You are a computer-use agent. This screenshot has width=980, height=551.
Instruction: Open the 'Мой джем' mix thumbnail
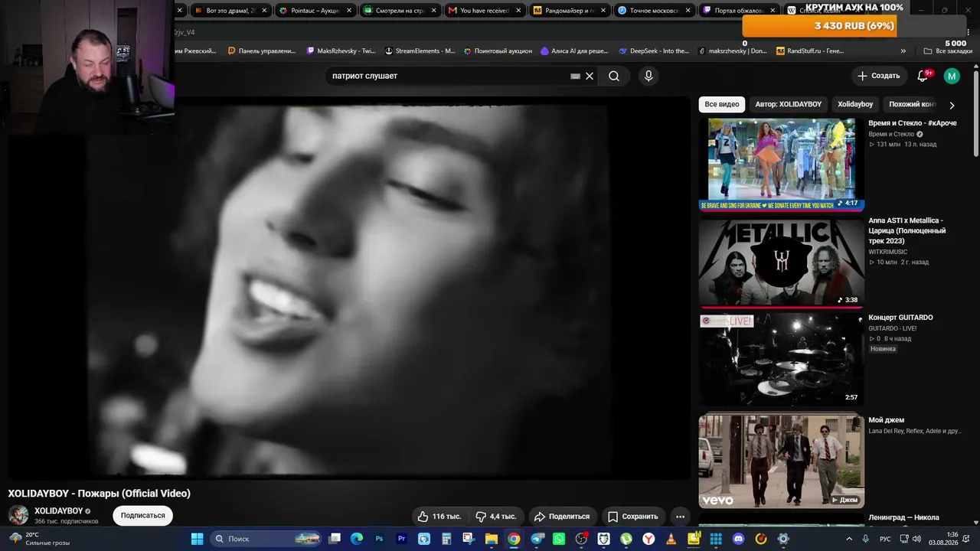click(782, 460)
